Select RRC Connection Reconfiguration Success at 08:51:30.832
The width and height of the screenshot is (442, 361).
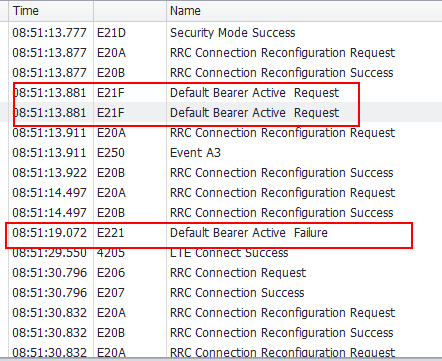[x=221, y=333]
